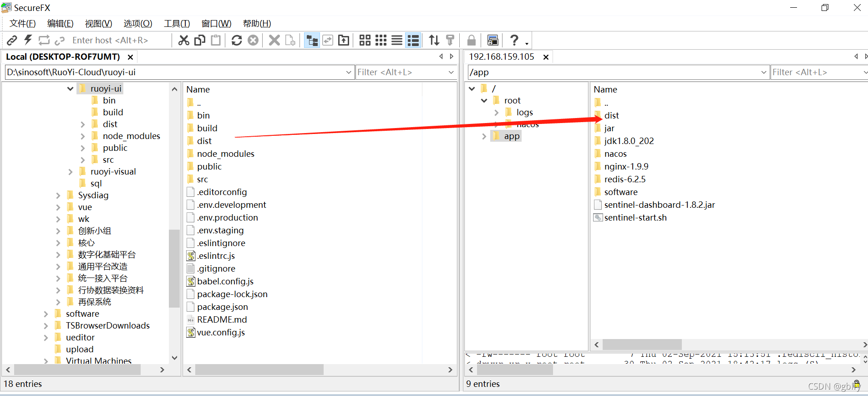Open the 帮助(H) menu
Screen dimensions: 868x396
[x=257, y=24]
